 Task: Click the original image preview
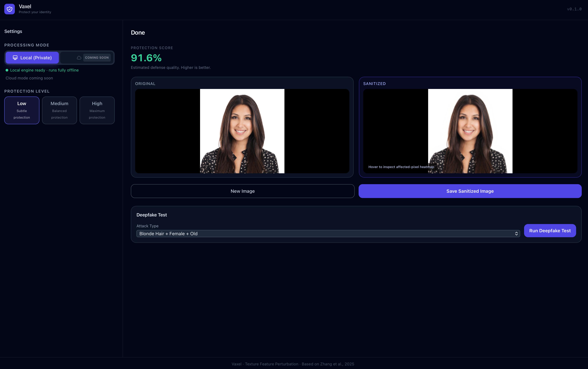242,131
